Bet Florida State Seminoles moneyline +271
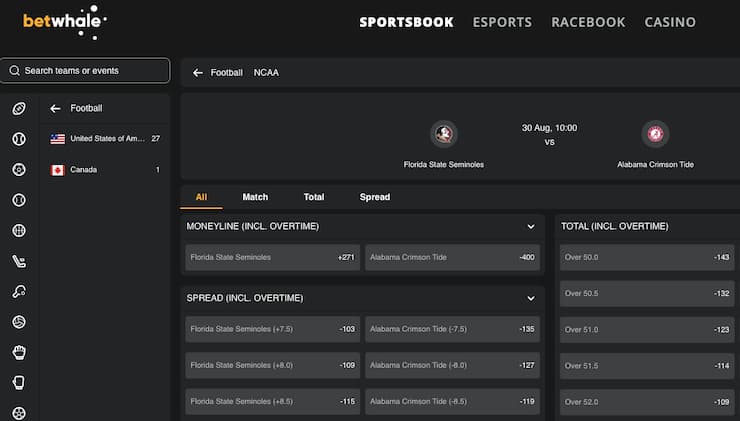 coord(272,257)
